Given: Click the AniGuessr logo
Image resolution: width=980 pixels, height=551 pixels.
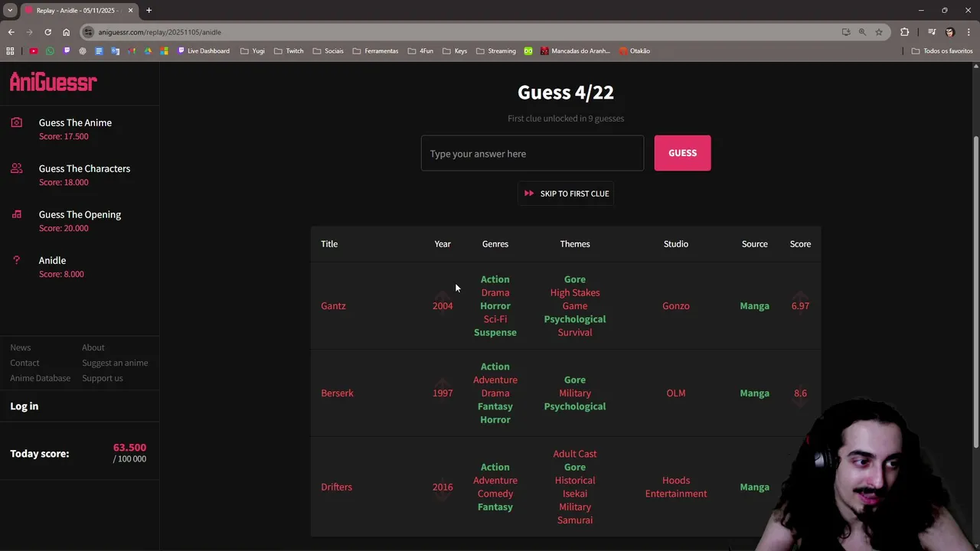Looking at the screenshot, I should (53, 82).
